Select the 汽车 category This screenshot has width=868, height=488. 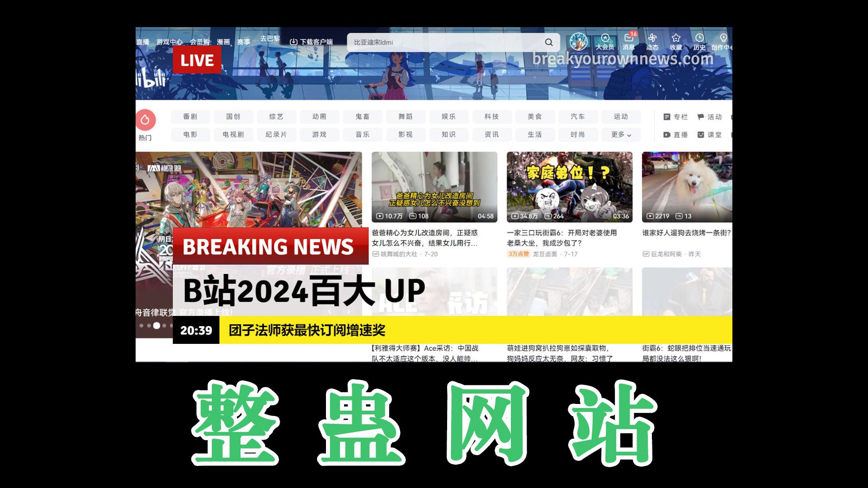(x=578, y=117)
